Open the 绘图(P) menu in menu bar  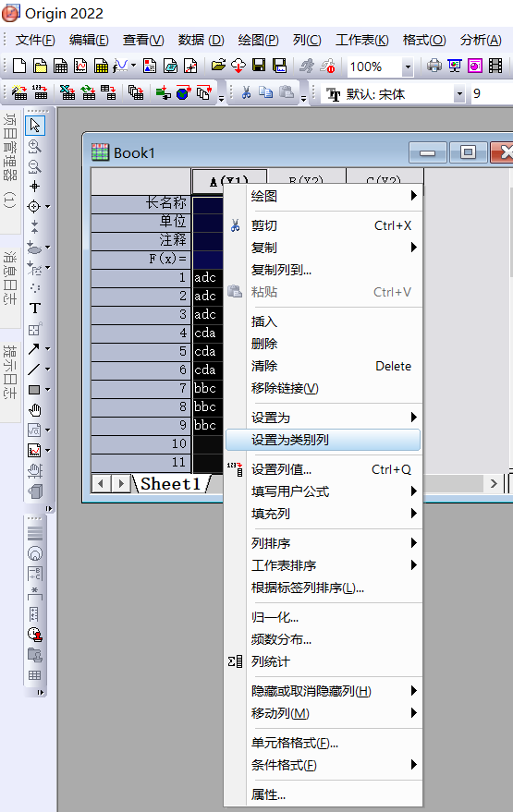point(258,40)
